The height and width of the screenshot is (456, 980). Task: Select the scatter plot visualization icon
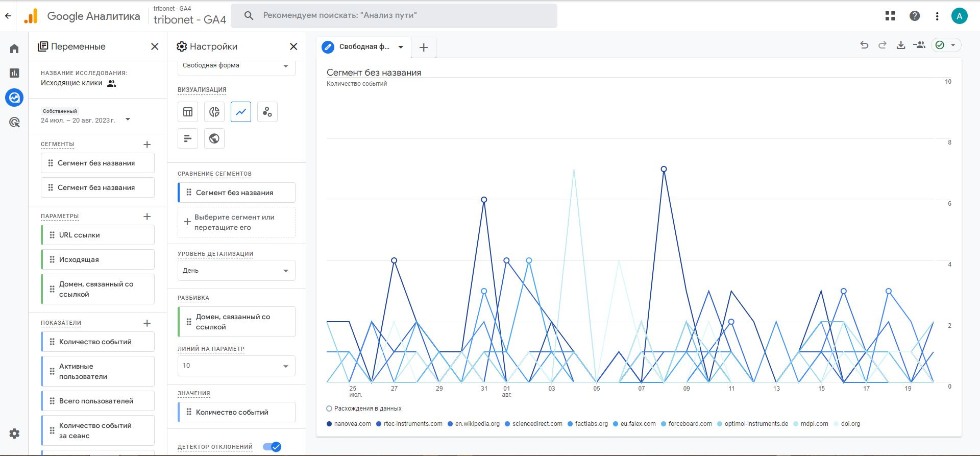click(x=267, y=112)
